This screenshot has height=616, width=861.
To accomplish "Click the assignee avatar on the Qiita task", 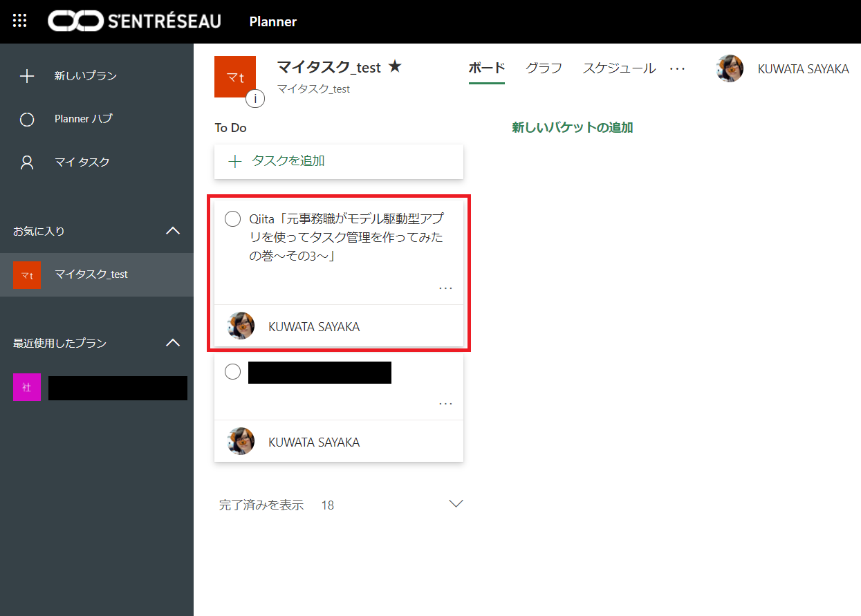I will coord(241,326).
